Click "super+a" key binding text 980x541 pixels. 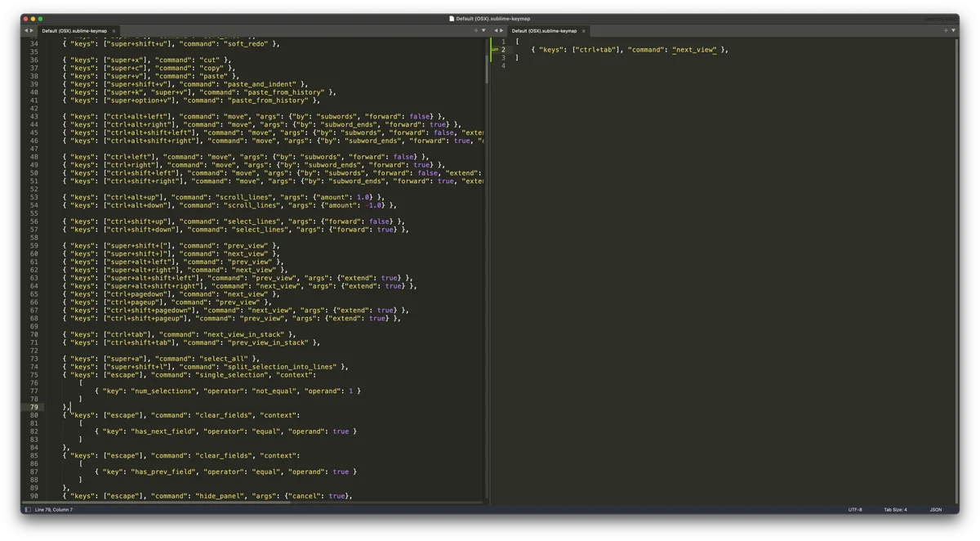point(125,359)
